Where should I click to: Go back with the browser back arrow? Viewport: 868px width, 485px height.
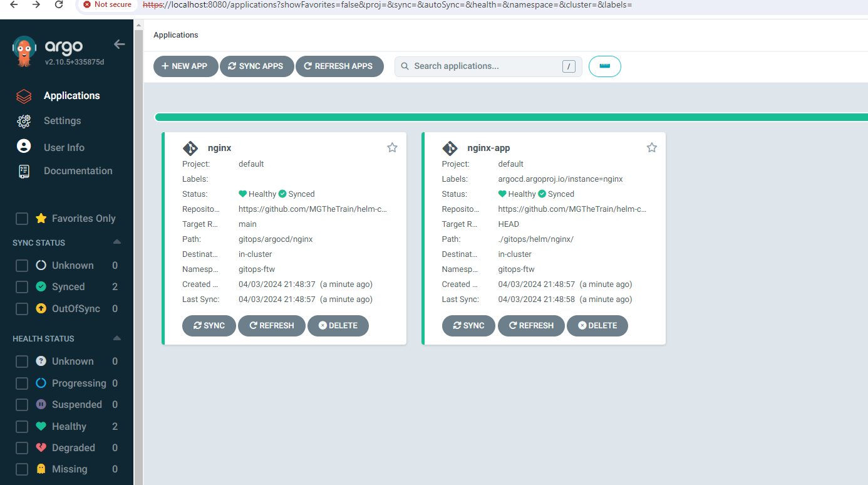tap(14, 4)
